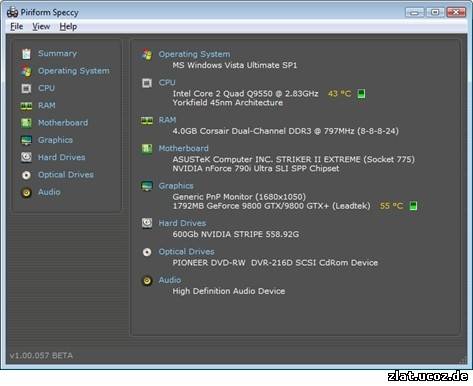Open the File menu
The width and height of the screenshot is (473, 386).
coord(17,27)
